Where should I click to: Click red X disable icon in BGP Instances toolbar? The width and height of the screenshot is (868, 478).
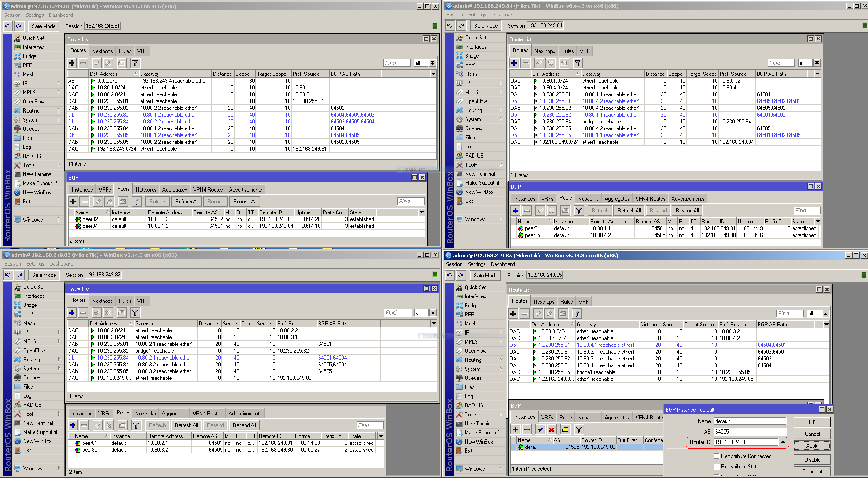point(551,429)
